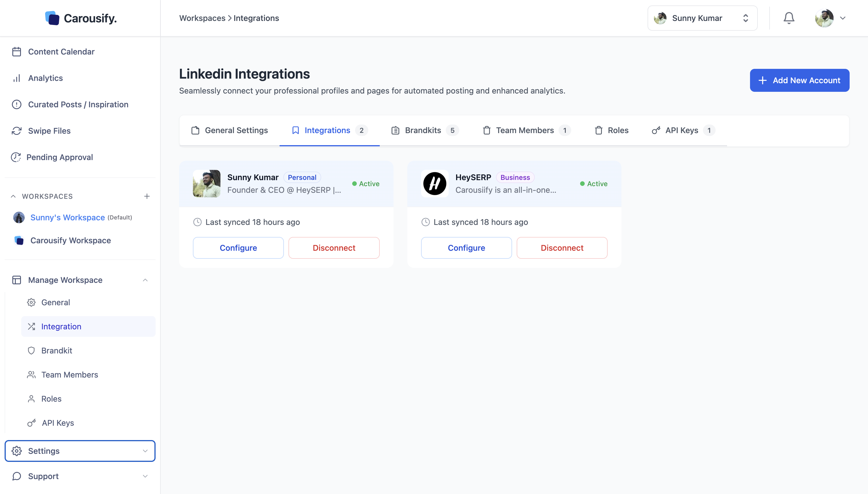
Task: Disconnect the HeySERP business account
Action: (562, 248)
